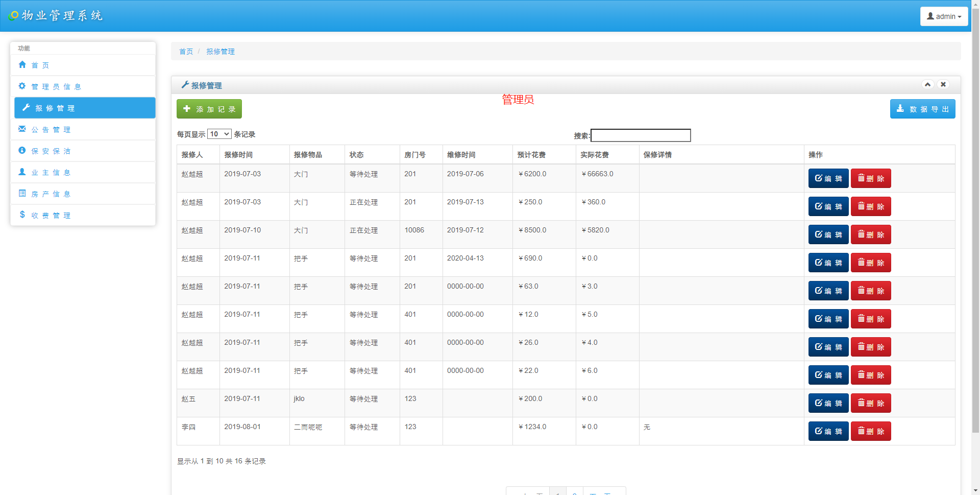Screen dimensions: 980x495
Task: Sort by the 报修时间 column header
Action: (x=255, y=155)
